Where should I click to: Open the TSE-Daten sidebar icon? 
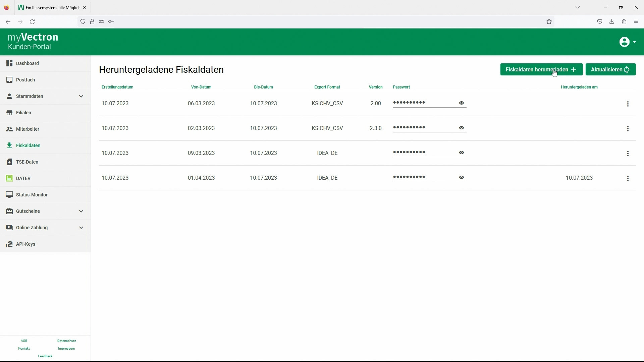tap(9, 162)
